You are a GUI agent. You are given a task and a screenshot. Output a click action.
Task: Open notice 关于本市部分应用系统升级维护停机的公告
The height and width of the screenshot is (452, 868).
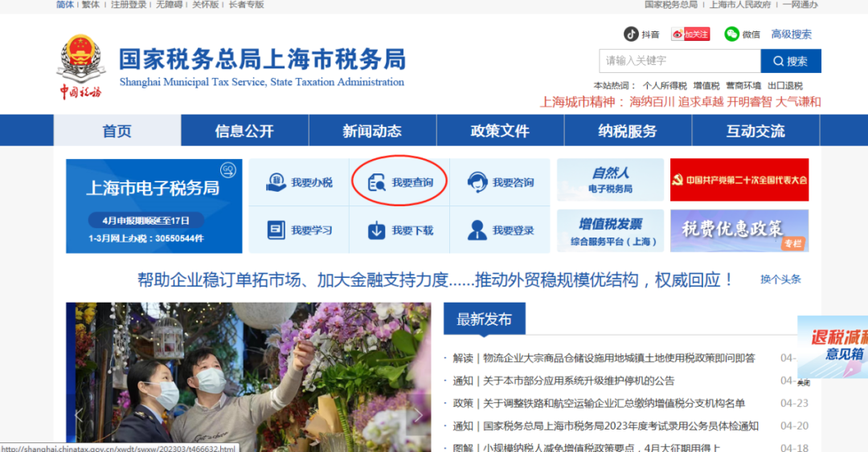click(563, 381)
